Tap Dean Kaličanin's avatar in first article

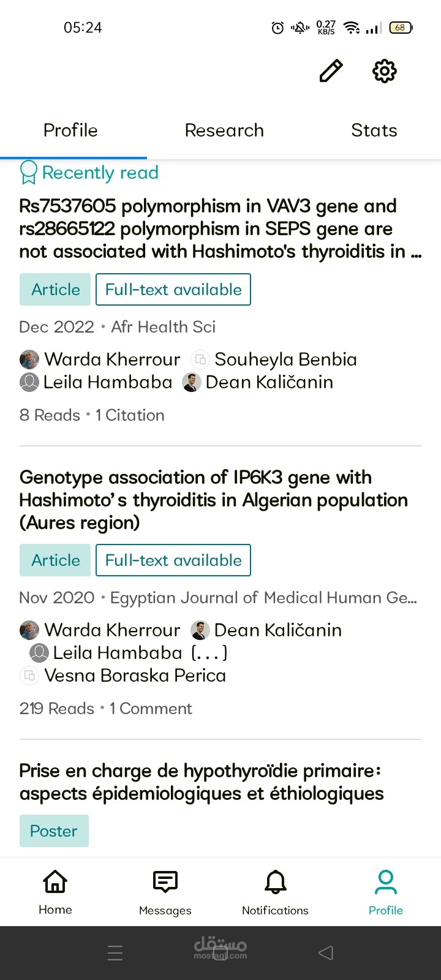[192, 383]
